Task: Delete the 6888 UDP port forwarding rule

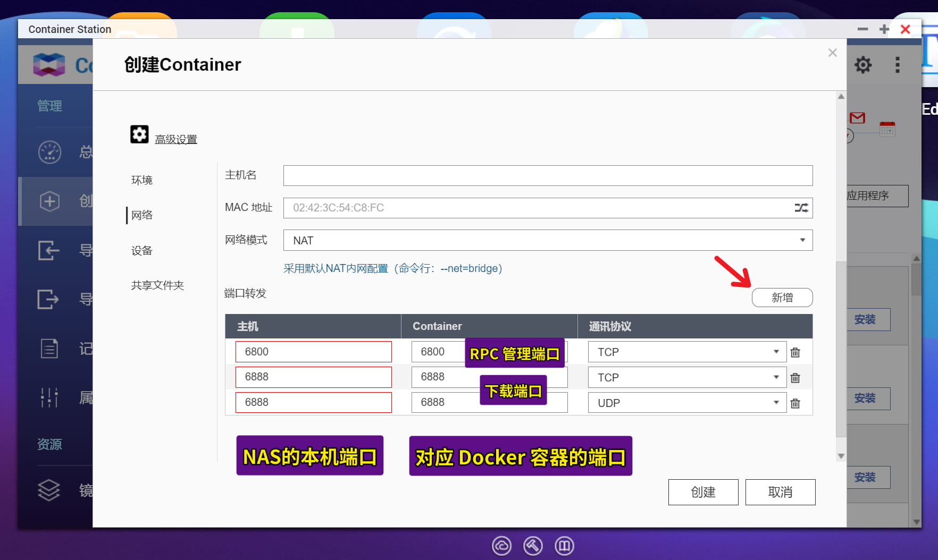Action: tap(795, 403)
